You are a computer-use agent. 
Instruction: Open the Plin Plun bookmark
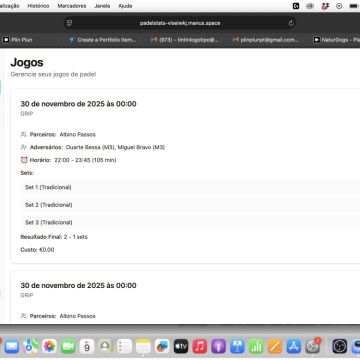(18, 40)
